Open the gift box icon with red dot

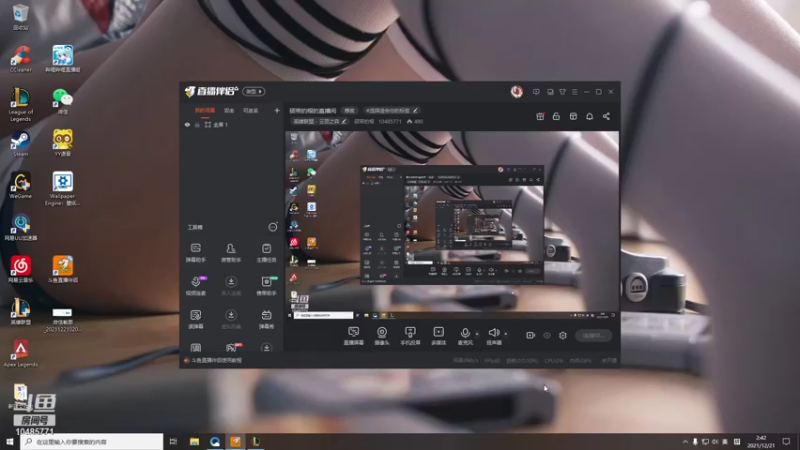[540, 116]
